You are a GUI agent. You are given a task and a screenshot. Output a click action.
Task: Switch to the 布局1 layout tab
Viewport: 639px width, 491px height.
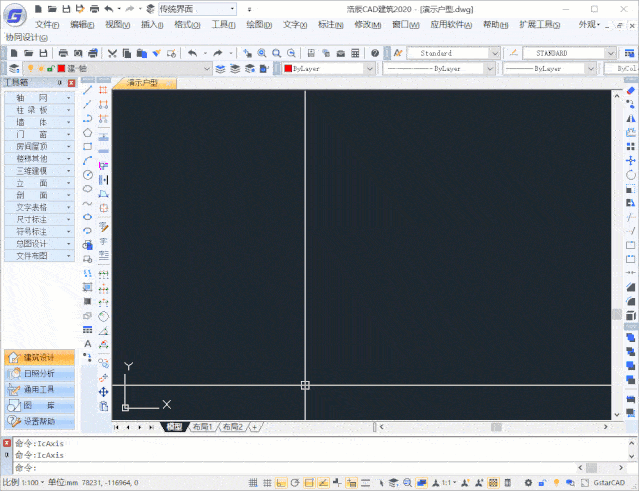(203, 427)
